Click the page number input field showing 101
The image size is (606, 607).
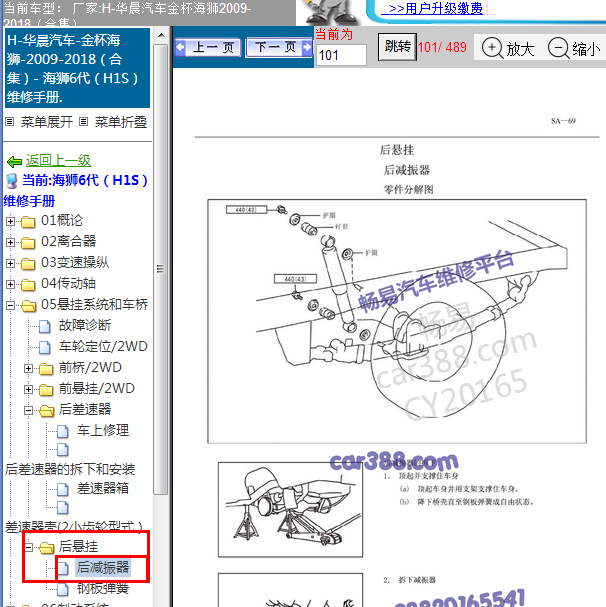341,55
